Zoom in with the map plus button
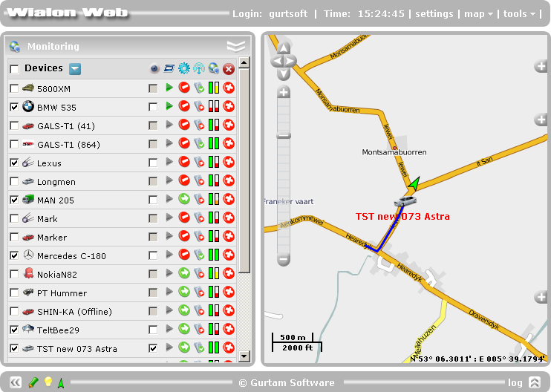The height and width of the screenshot is (392, 551). 284,92
